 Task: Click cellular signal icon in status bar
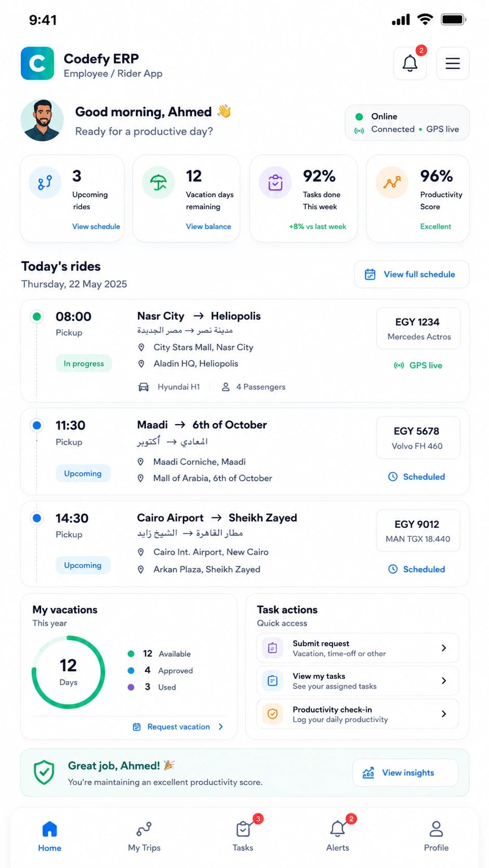tap(401, 20)
